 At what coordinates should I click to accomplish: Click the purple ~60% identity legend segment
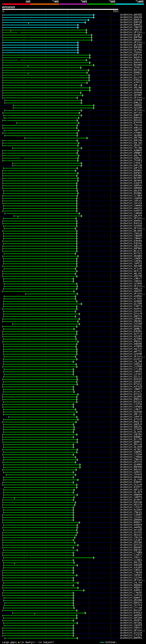coord(73,4)
